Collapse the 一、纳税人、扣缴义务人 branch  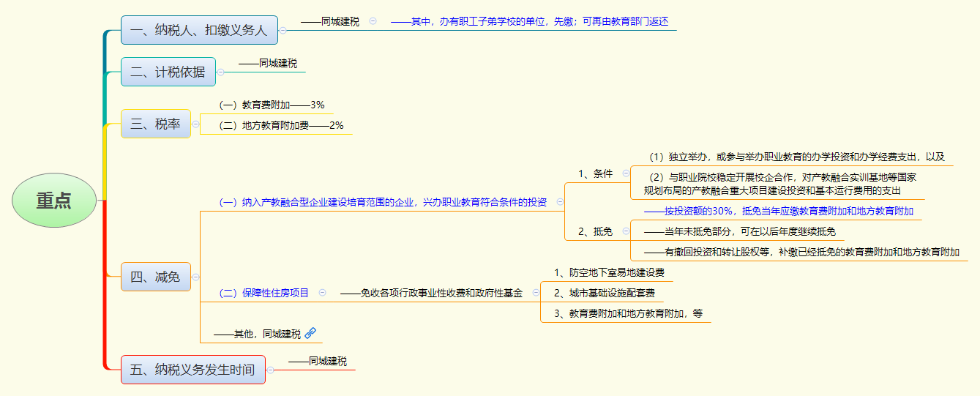tap(283, 31)
